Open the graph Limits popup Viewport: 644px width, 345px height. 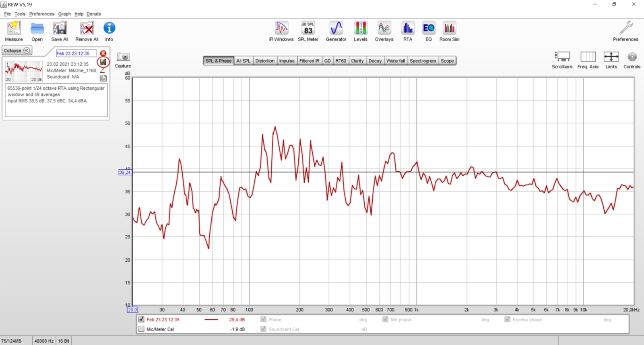611,60
